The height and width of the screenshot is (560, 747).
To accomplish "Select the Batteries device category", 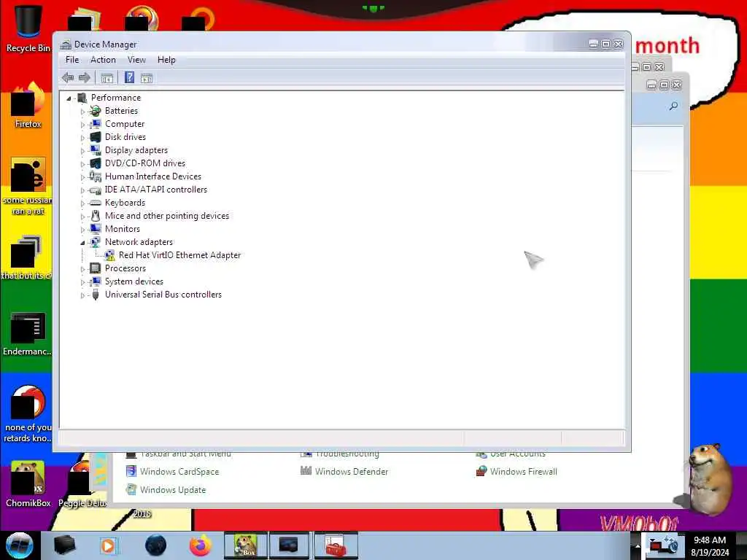I will click(122, 111).
